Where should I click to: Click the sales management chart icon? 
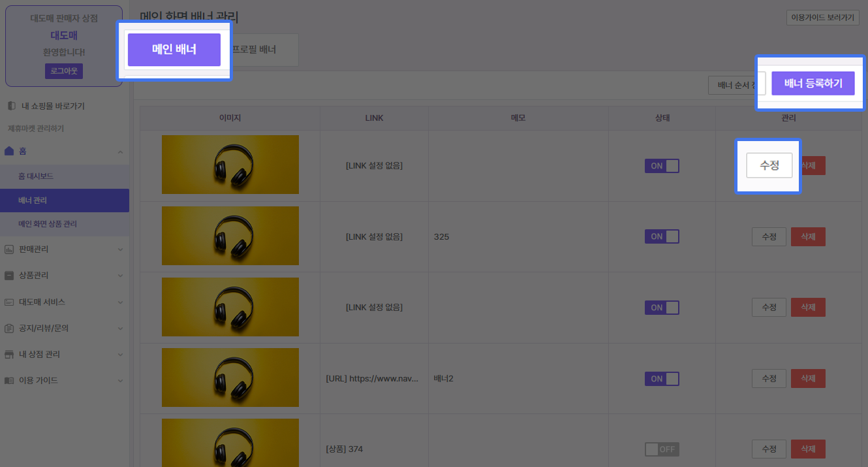pos(9,250)
